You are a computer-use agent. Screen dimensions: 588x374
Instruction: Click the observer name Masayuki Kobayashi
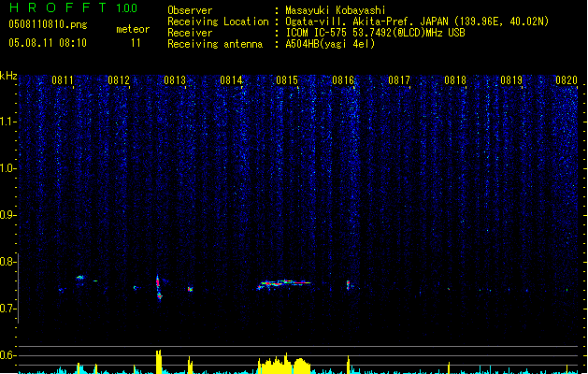pos(336,10)
